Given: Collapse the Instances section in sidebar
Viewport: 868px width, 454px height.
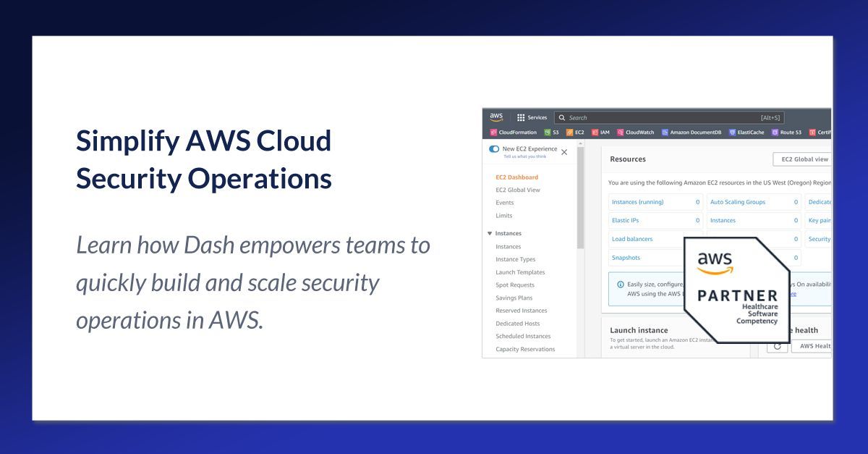Looking at the screenshot, I should (x=489, y=232).
